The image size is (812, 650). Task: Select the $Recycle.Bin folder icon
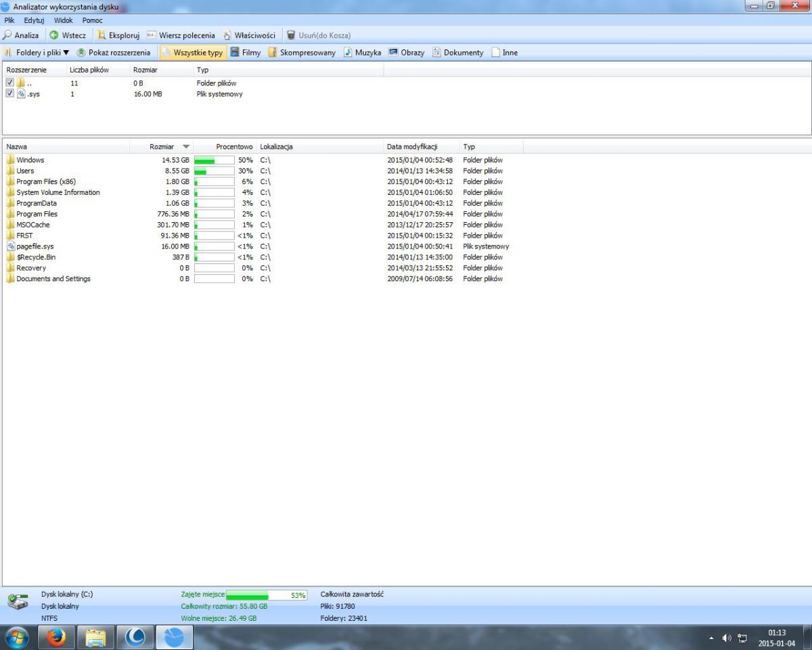coord(11,257)
